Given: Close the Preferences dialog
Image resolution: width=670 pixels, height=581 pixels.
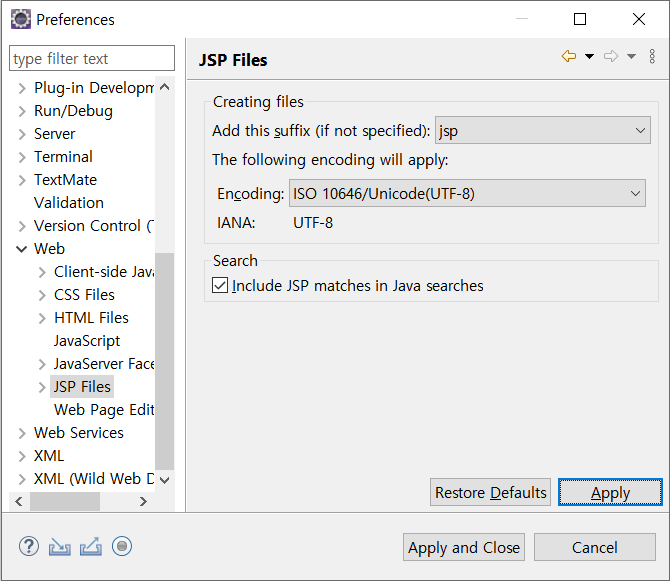Looking at the screenshot, I should pyautogui.click(x=639, y=19).
